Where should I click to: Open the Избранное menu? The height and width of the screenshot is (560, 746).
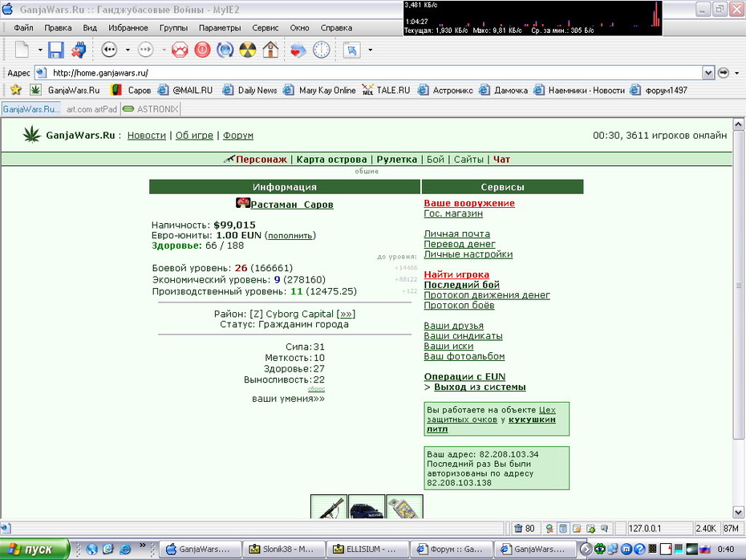click(x=128, y=27)
